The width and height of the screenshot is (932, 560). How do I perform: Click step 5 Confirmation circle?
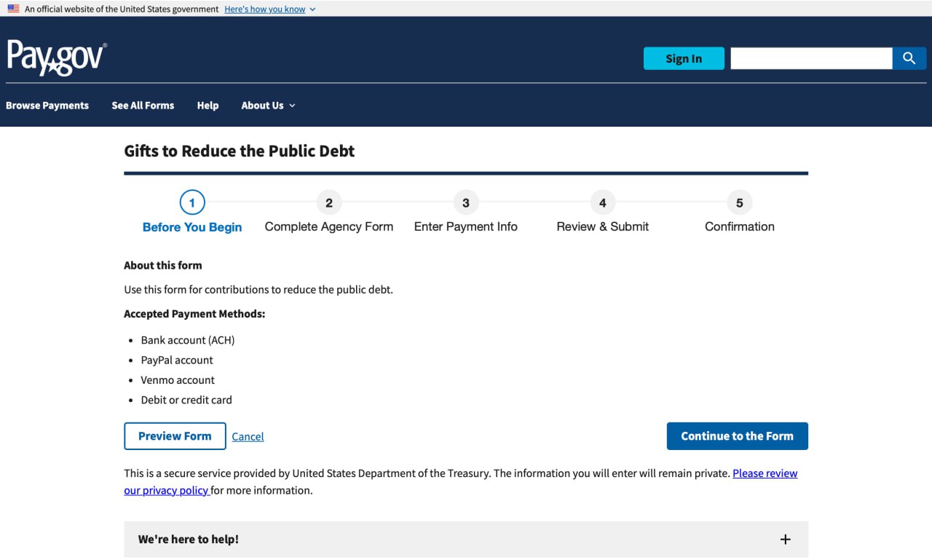click(739, 202)
